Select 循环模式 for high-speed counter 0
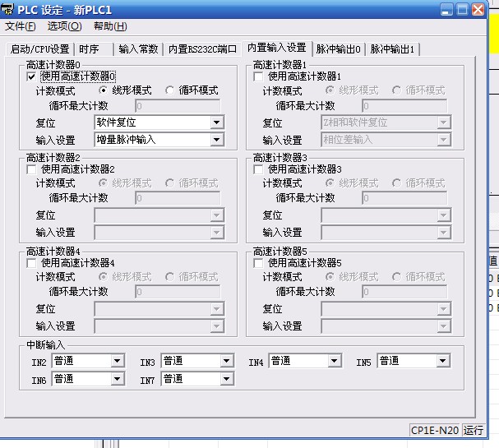Image resolution: width=499 pixels, height=448 pixels. click(170, 90)
